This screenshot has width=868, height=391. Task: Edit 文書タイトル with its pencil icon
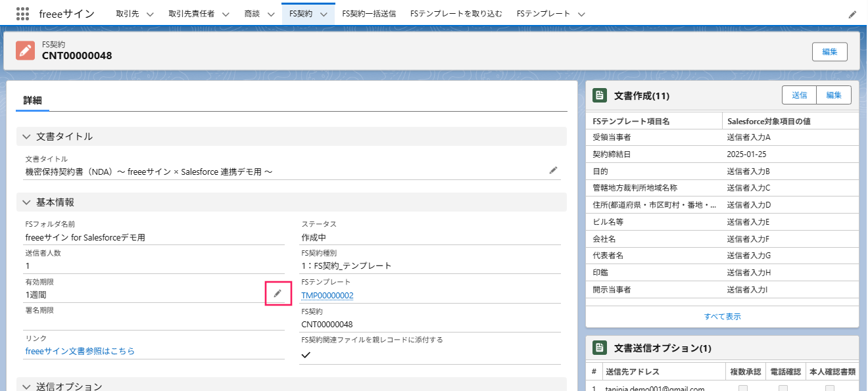[x=554, y=170]
